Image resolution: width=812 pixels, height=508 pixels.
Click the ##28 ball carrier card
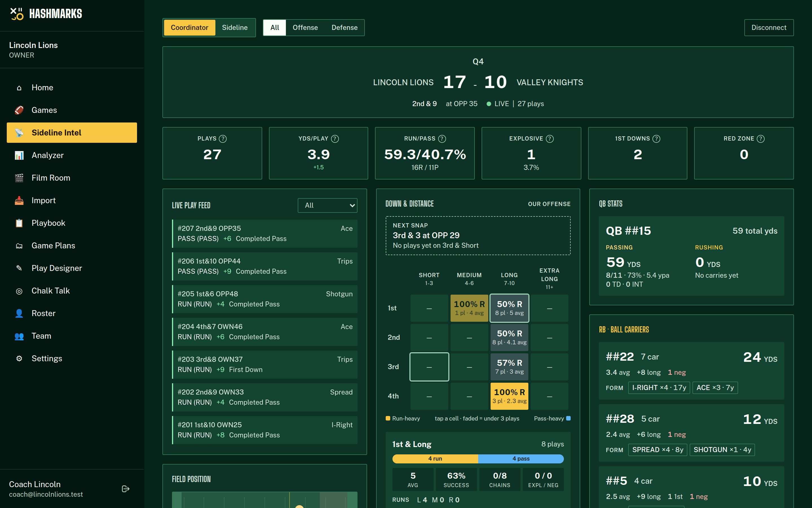click(691, 433)
